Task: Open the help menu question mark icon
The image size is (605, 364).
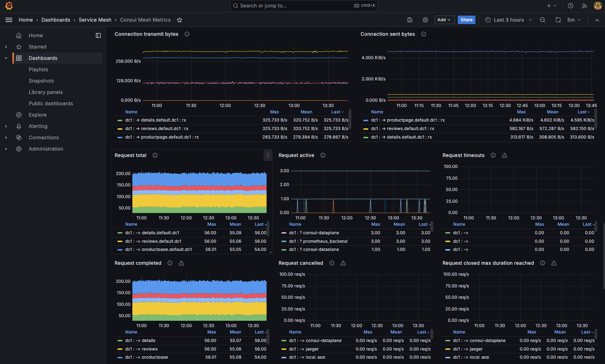Action: pos(570,6)
